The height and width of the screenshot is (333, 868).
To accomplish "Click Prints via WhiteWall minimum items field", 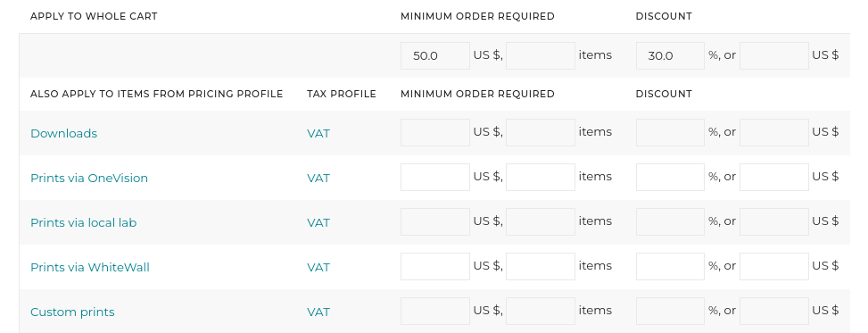I will tap(541, 267).
